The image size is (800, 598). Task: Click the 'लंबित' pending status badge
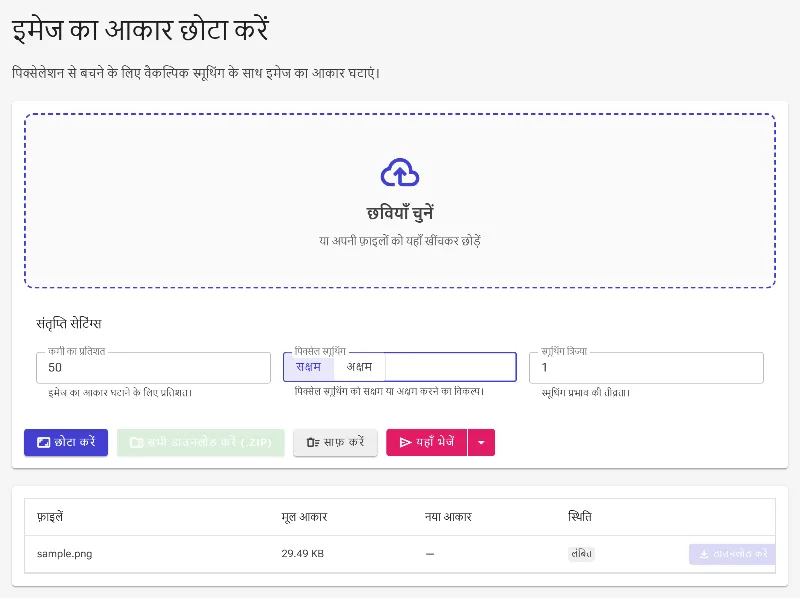click(581, 554)
